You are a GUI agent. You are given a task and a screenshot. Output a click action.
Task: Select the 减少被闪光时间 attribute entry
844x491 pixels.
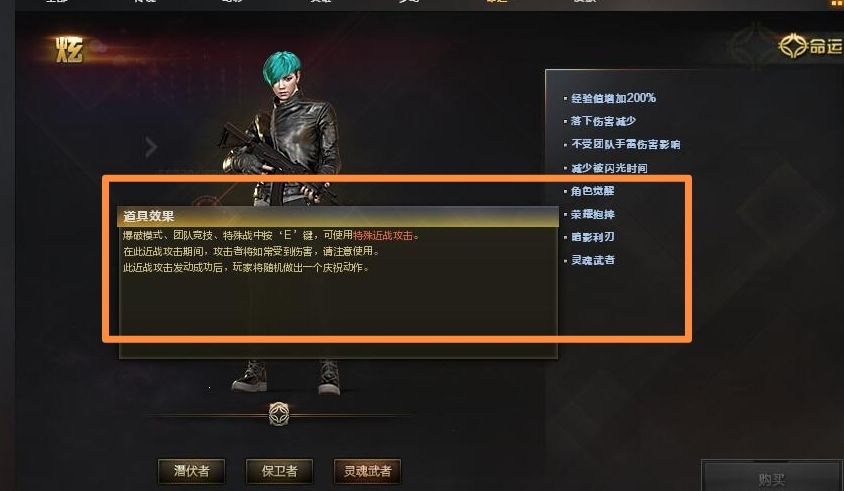pyautogui.click(x=609, y=168)
